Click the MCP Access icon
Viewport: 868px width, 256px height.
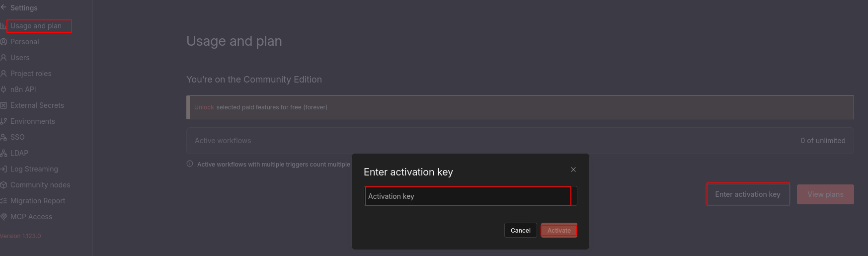(x=3, y=217)
